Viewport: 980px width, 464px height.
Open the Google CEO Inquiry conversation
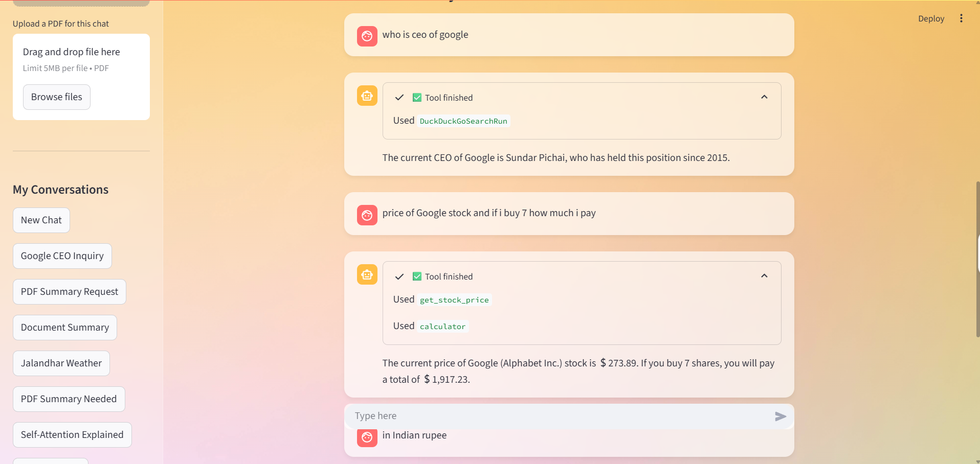pos(62,256)
